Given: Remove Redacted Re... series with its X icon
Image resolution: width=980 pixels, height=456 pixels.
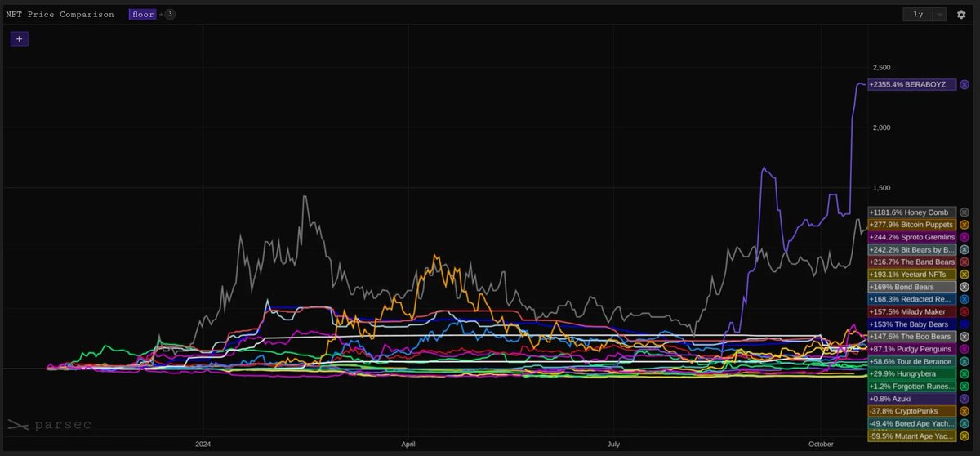Looking at the screenshot, I should click(x=964, y=299).
